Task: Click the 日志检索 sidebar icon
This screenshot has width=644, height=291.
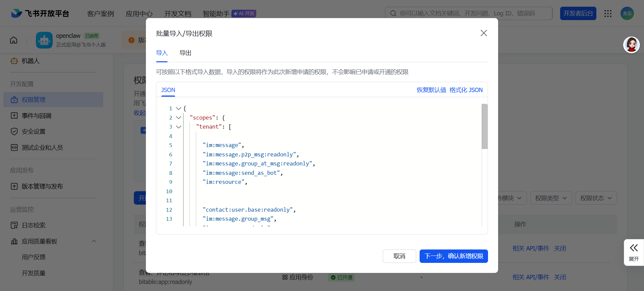Action: click(14, 225)
